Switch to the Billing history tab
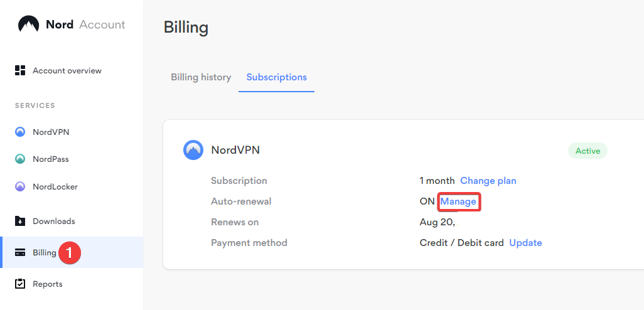This screenshot has width=644, height=310. [201, 77]
